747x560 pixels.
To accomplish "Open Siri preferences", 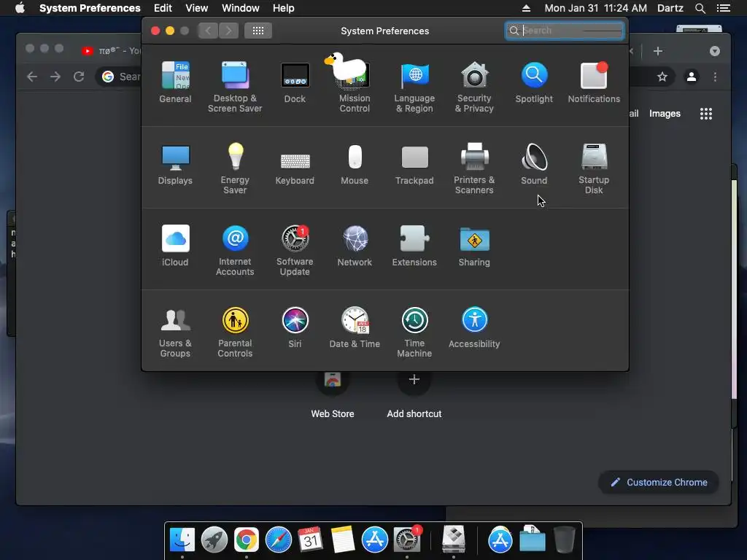I will tap(295, 327).
